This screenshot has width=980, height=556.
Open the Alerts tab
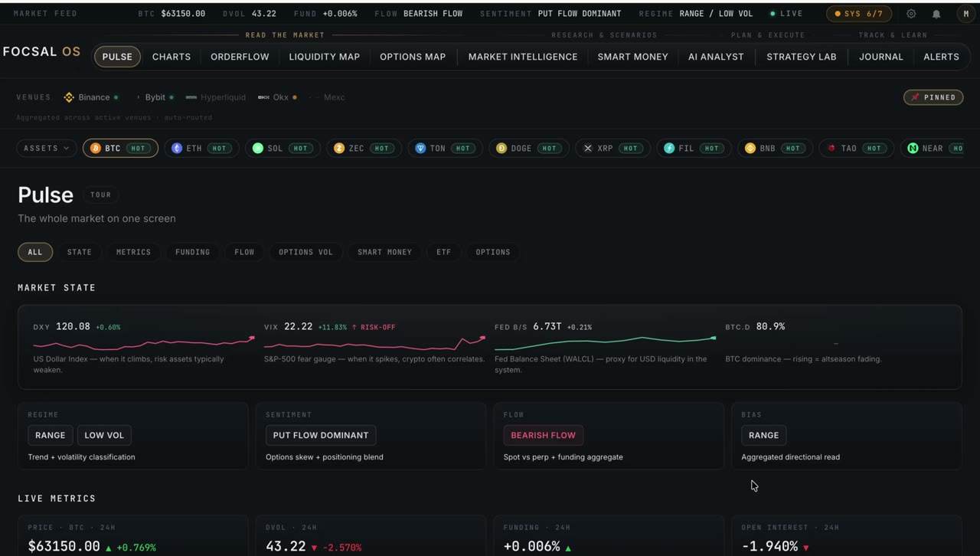(x=941, y=57)
